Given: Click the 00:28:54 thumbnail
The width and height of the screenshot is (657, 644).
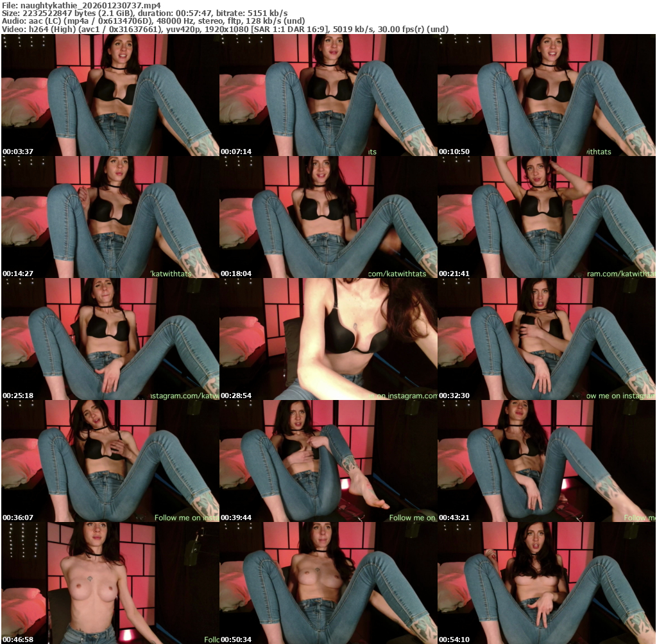Looking at the screenshot, I should pyautogui.click(x=328, y=339).
